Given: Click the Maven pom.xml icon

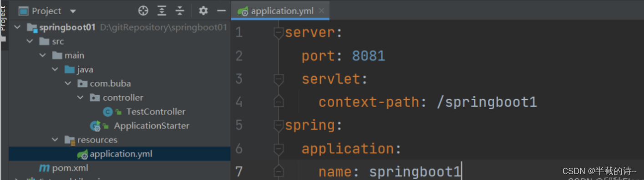Looking at the screenshot, I should [x=44, y=168].
